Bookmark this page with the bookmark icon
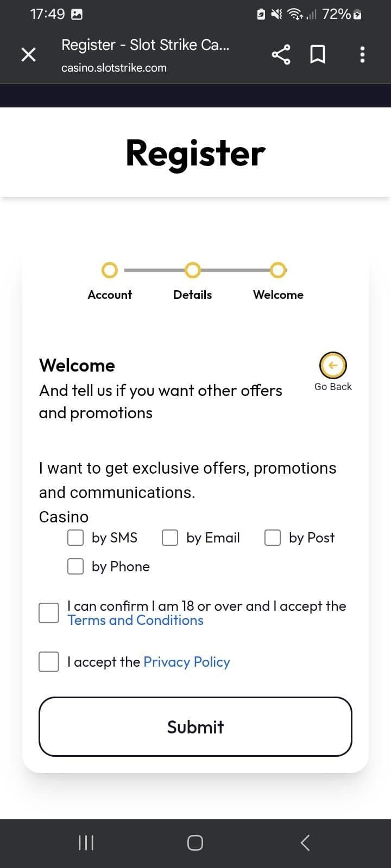This screenshot has width=391, height=868. click(318, 54)
